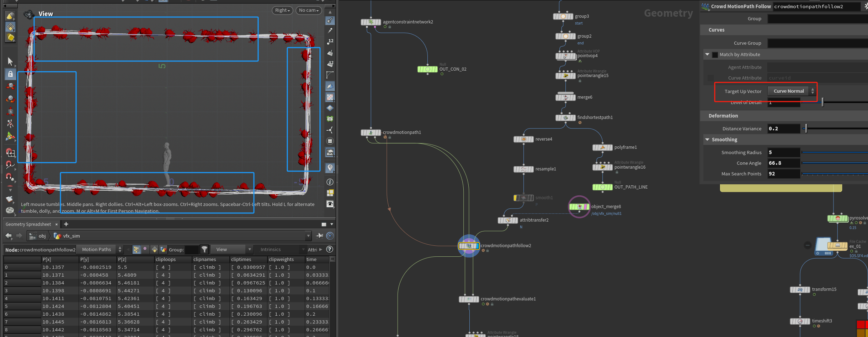
Task: Open the No cam camera dropdown
Action: (309, 10)
